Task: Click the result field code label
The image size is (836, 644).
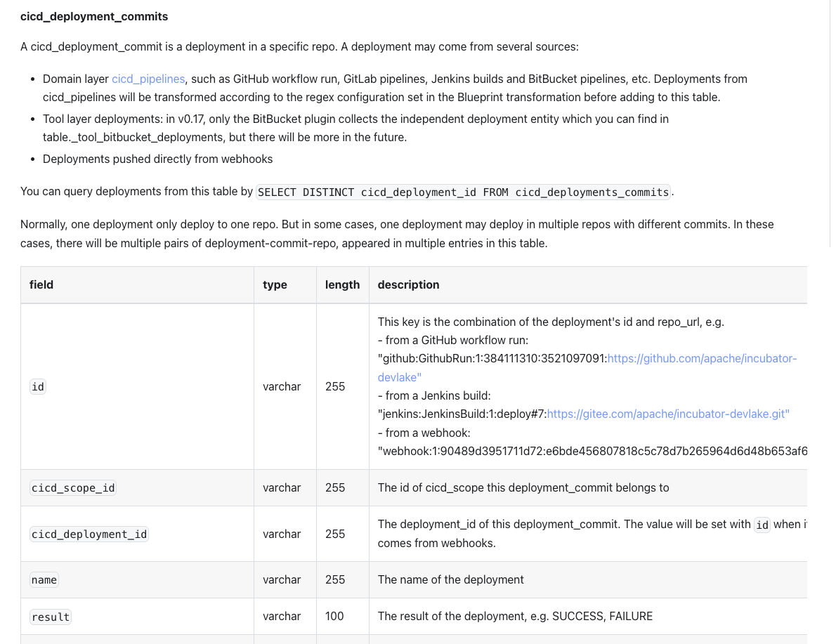Action: [x=51, y=617]
